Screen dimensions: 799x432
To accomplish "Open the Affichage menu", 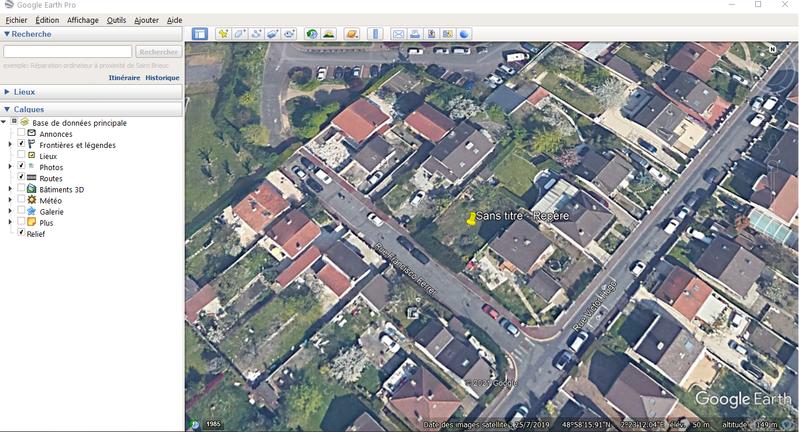I will point(83,20).
